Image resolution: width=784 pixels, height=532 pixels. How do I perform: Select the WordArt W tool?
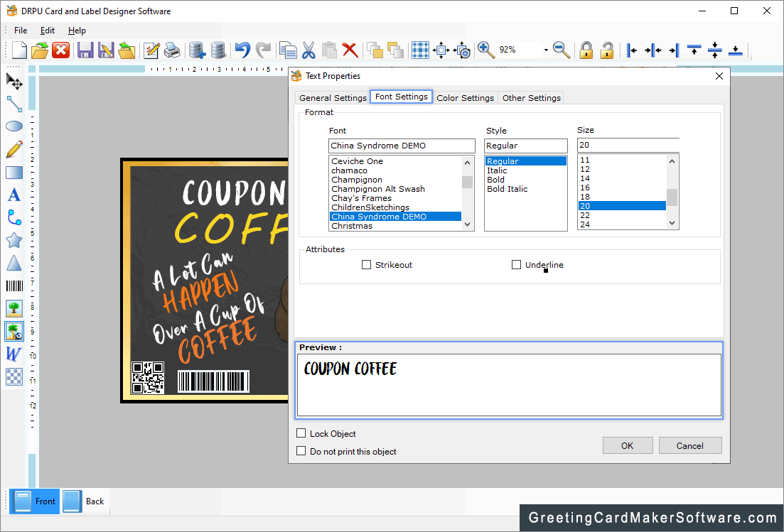pyautogui.click(x=14, y=354)
